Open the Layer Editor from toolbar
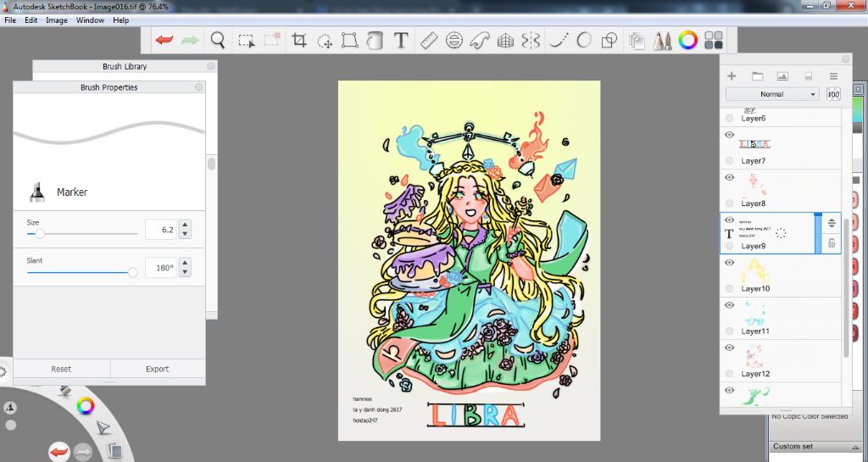 [x=637, y=41]
